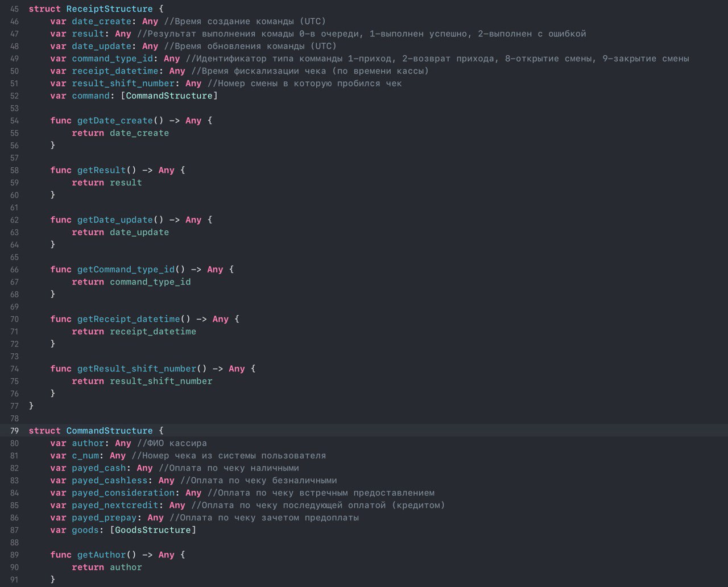
Task: Select date_update variable declared on line 48
Action: 101,47
